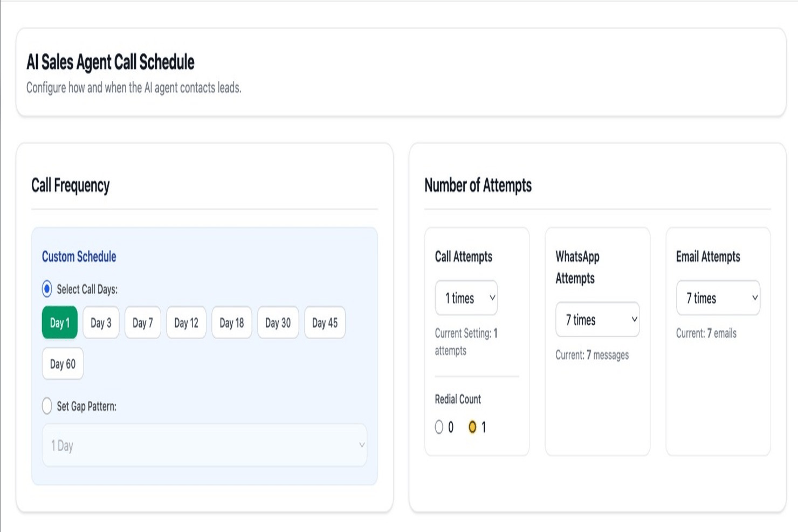
Task: Select the Day 12 call day
Action: coord(186,322)
